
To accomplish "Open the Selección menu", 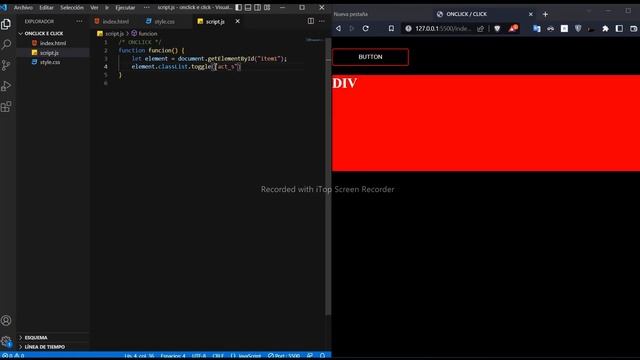I will pyautogui.click(x=72, y=8).
